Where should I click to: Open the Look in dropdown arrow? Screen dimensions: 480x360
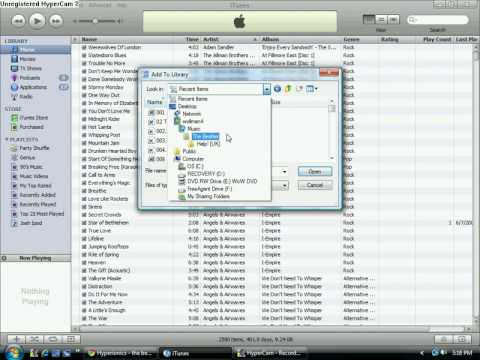pyautogui.click(x=266, y=89)
